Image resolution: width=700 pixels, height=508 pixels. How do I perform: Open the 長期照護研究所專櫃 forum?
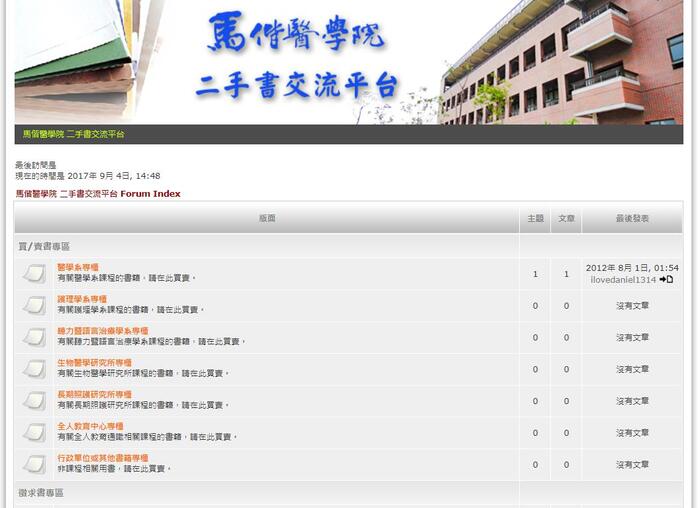click(95, 394)
